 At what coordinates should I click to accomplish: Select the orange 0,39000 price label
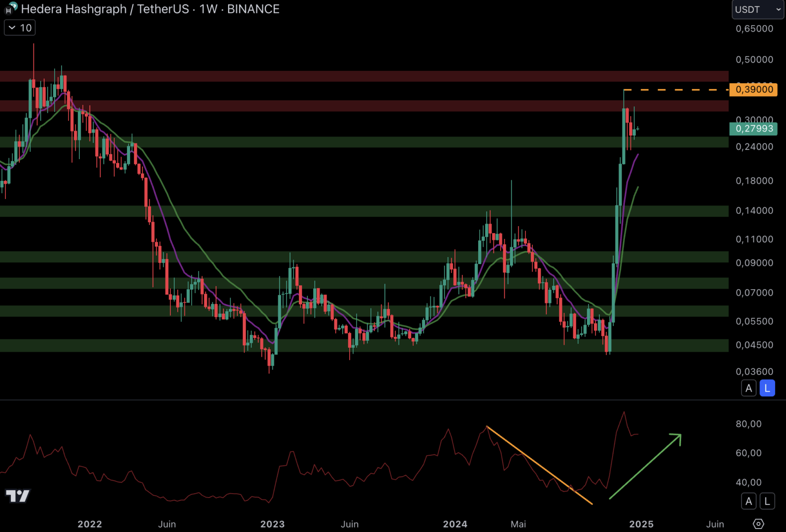[754, 90]
